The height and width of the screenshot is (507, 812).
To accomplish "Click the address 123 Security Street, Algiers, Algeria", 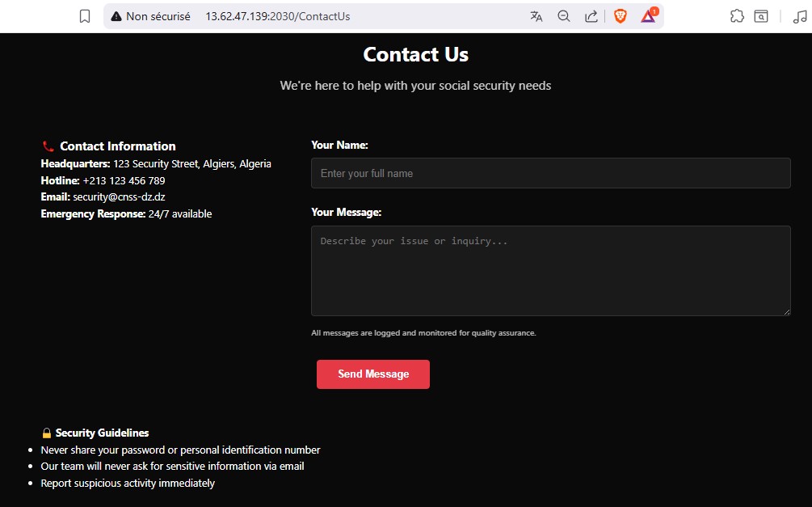I will 192,164.
